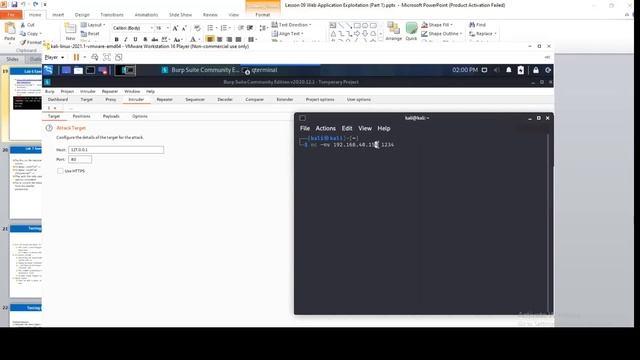Click the terminal launcher icon in Kali panel
This screenshot has height=360, width=640.
coord(90,70)
